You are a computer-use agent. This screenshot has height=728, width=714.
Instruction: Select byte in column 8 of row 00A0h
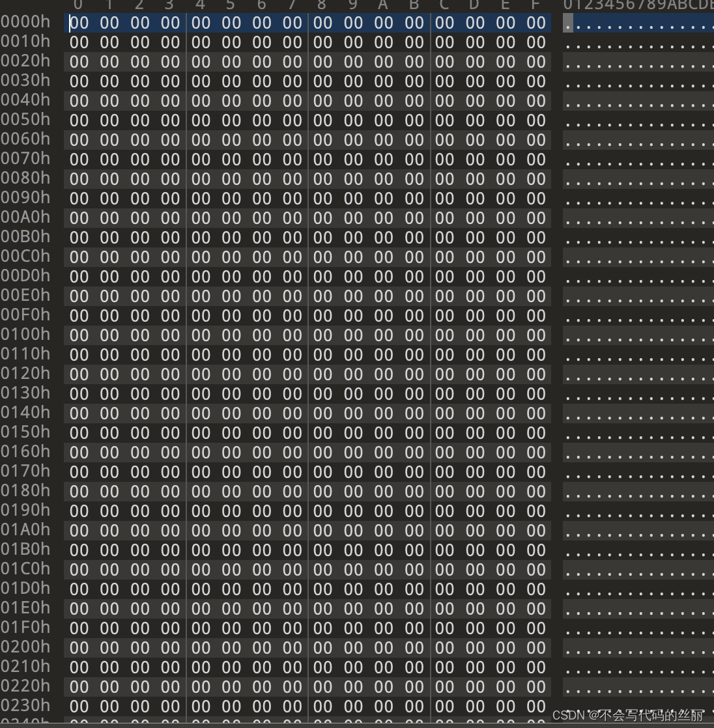[323, 218]
